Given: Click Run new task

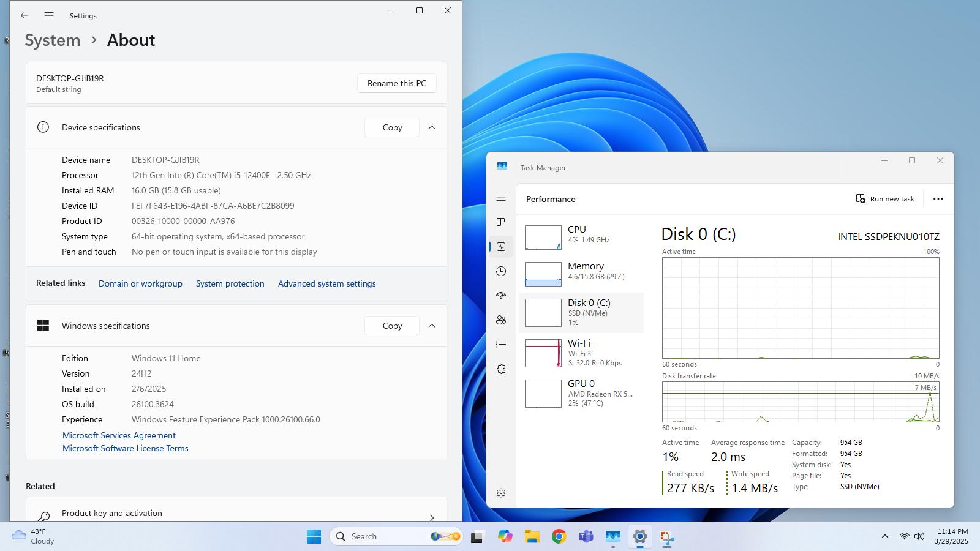Looking at the screenshot, I should 885,199.
